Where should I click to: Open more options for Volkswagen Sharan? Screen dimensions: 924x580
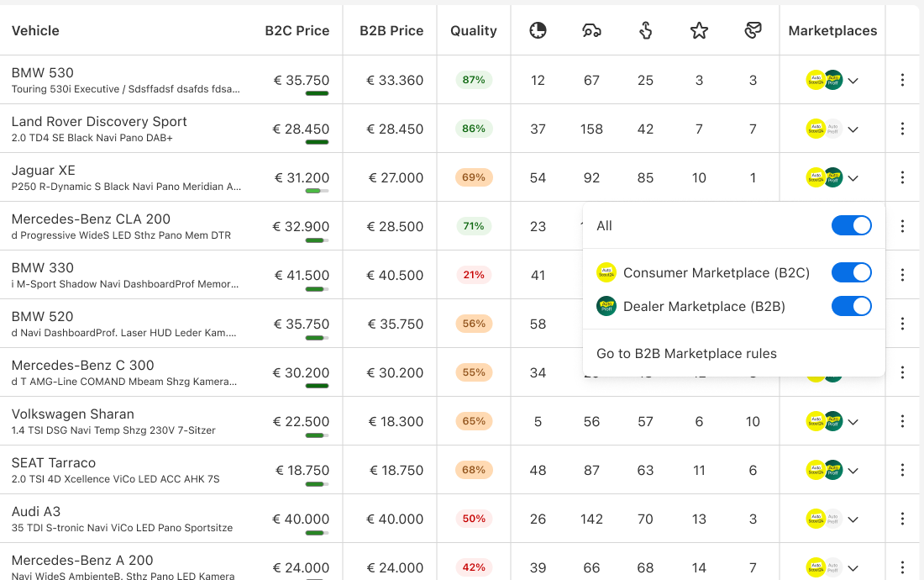[x=902, y=421]
